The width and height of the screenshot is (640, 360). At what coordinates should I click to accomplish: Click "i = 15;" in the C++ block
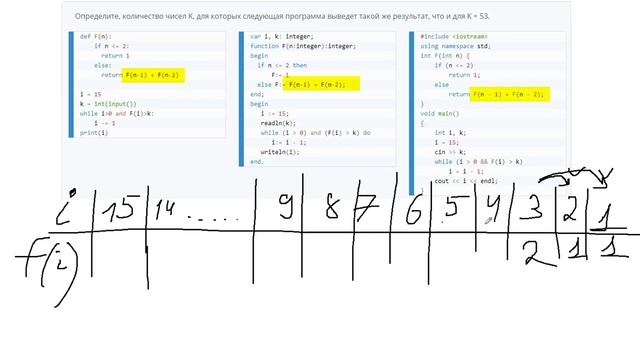pos(447,142)
